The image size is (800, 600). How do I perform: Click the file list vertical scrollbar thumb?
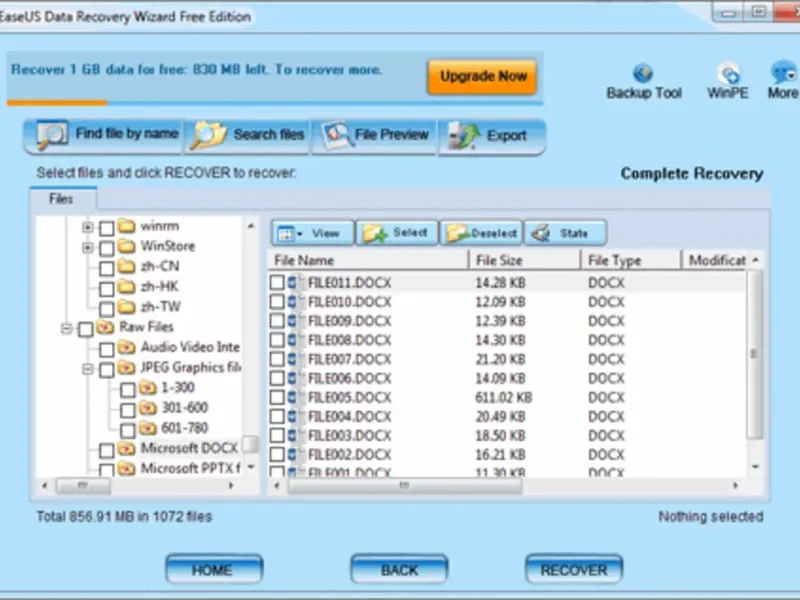[x=755, y=354]
